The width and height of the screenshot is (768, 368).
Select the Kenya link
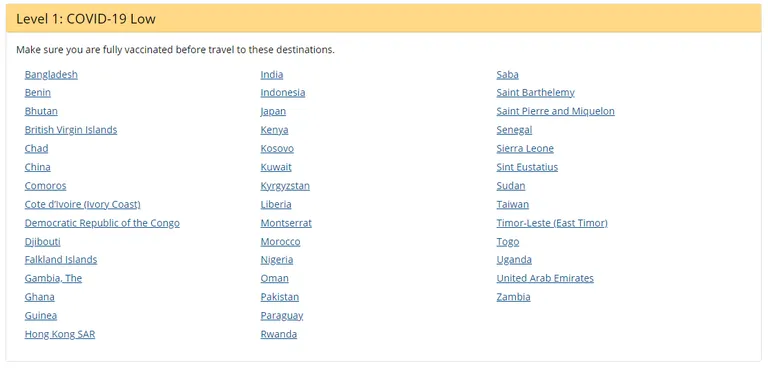point(274,130)
